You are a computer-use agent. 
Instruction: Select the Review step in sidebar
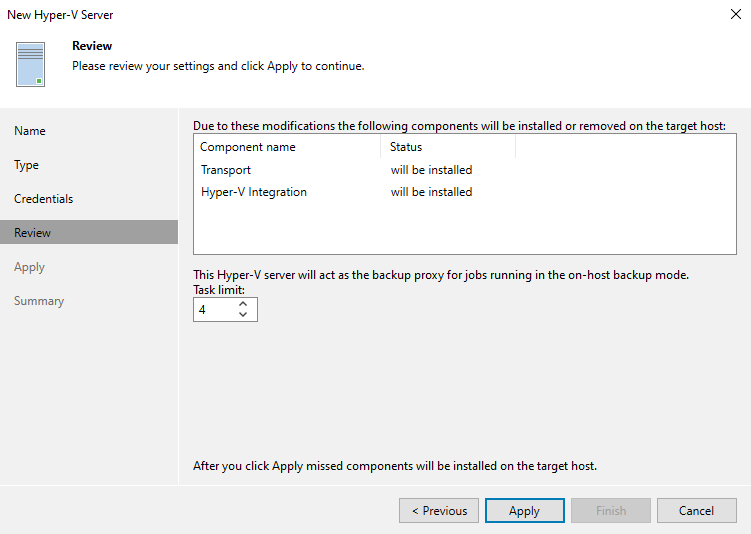click(x=33, y=233)
